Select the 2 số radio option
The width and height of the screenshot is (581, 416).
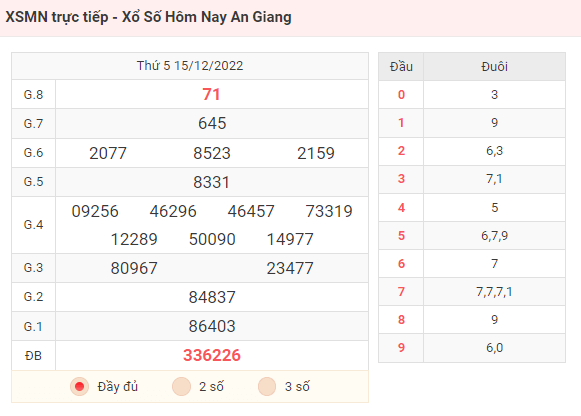pyautogui.click(x=181, y=387)
